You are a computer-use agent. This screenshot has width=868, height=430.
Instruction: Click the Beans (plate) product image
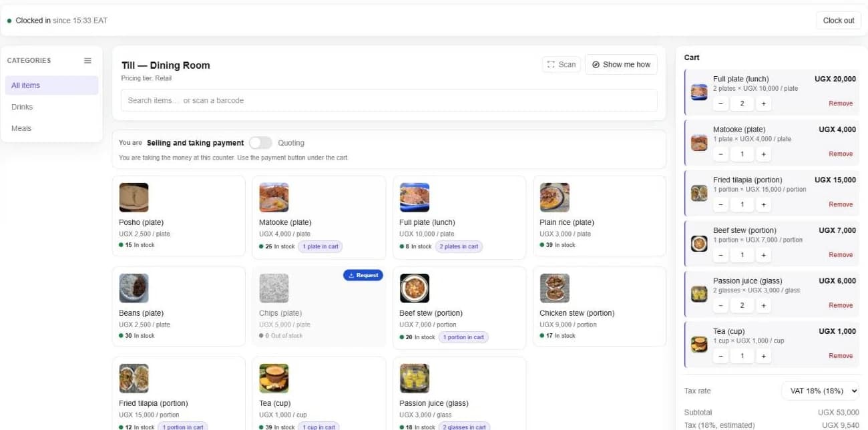pos(134,288)
